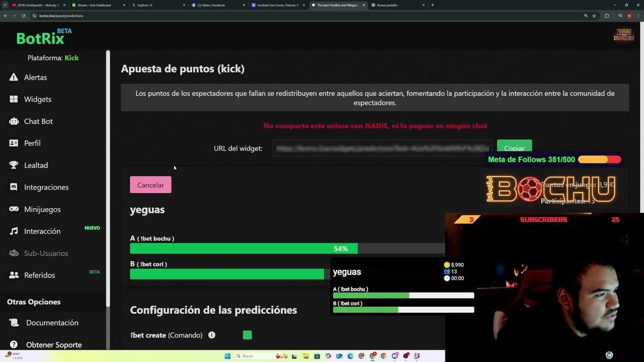Viewport: 644px width, 362px height.
Task: Open Sub-Usuarios in the sidebar
Action: click(46, 253)
